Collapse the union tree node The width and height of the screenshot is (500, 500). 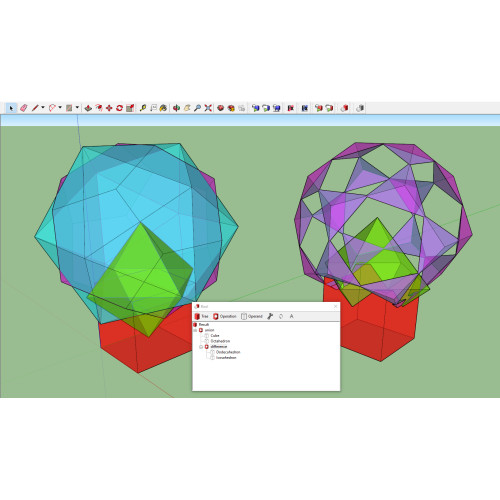[x=195, y=330]
